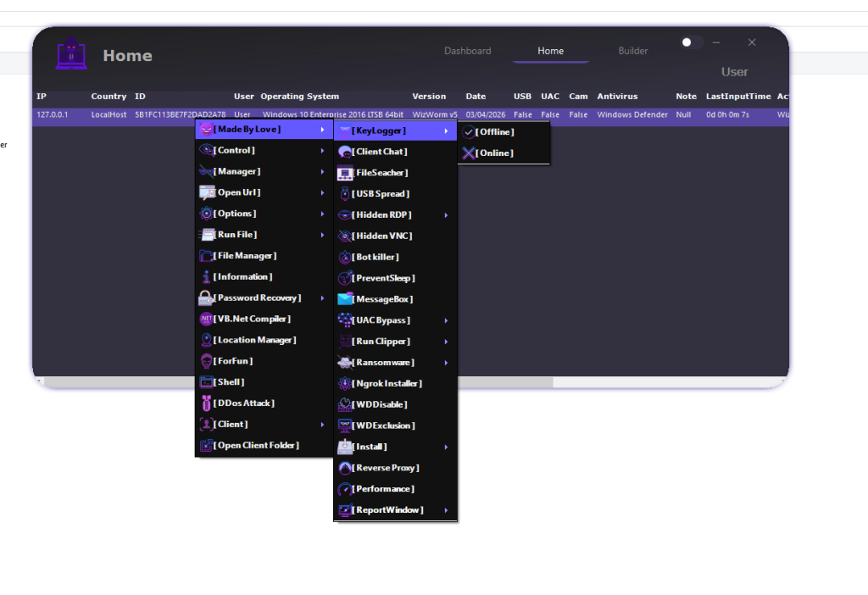Open Hidden VNC via its eye icon
The height and width of the screenshot is (595, 868).
coord(344,236)
